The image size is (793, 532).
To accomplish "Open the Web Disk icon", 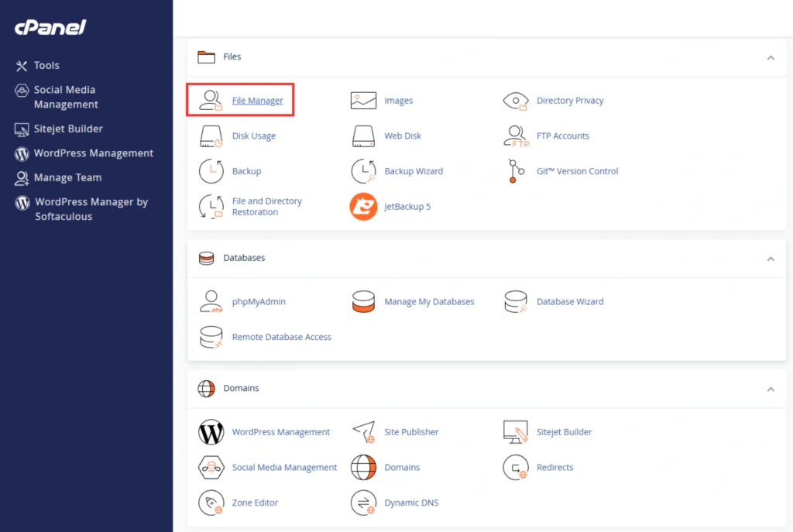I will (x=363, y=136).
